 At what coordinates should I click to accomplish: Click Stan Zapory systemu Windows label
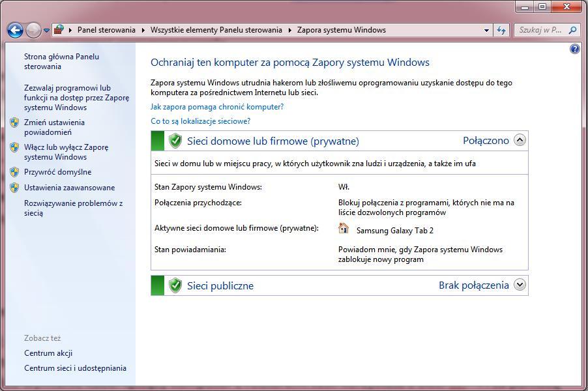coord(208,186)
